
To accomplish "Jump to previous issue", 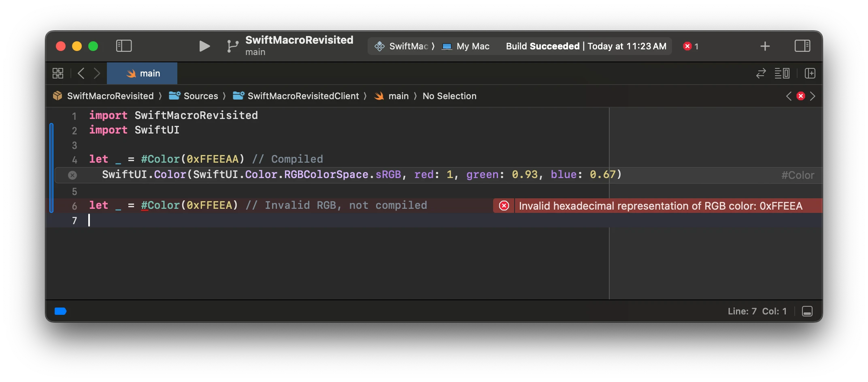I will click(789, 96).
